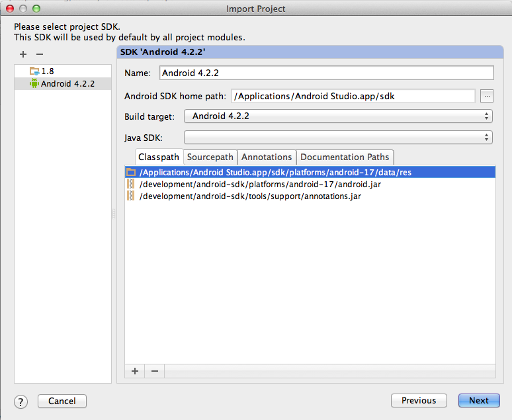The width and height of the screenshot is (512, 420).
Task: Click the green Android robot icon
Action: [34, 83]
